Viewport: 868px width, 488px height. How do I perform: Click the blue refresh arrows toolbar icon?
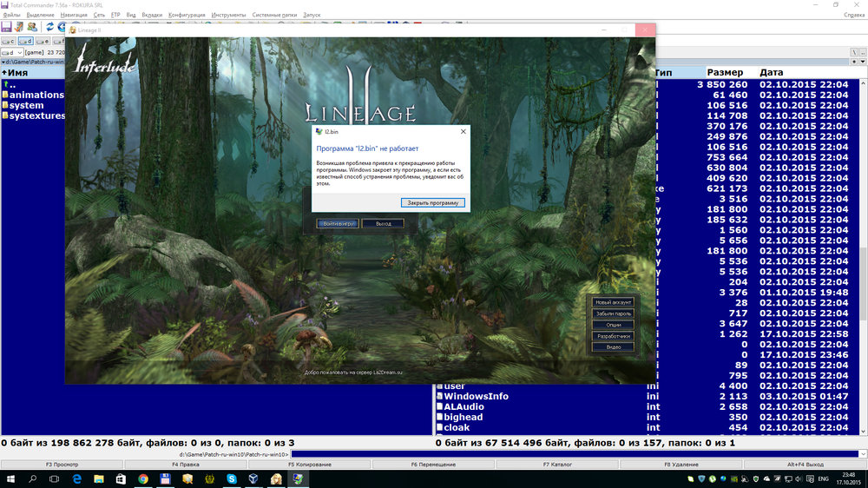pos(49,27)
